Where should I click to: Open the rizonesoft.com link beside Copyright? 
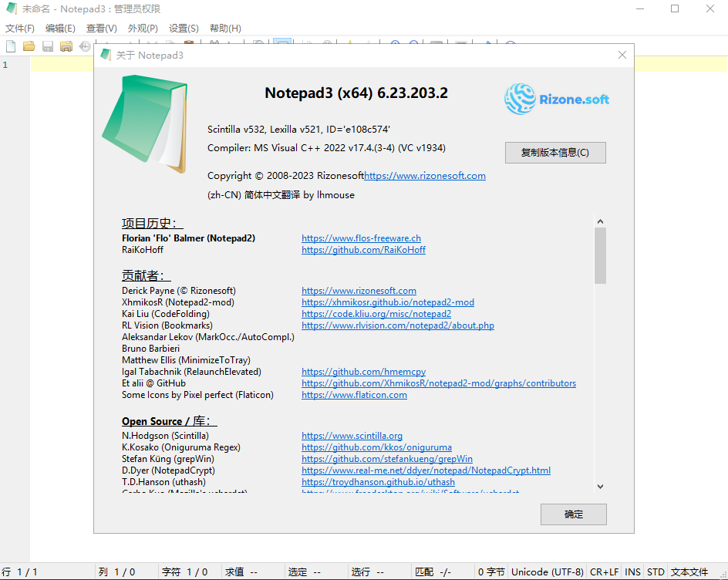pyautogui.click(x=425, y=176)
